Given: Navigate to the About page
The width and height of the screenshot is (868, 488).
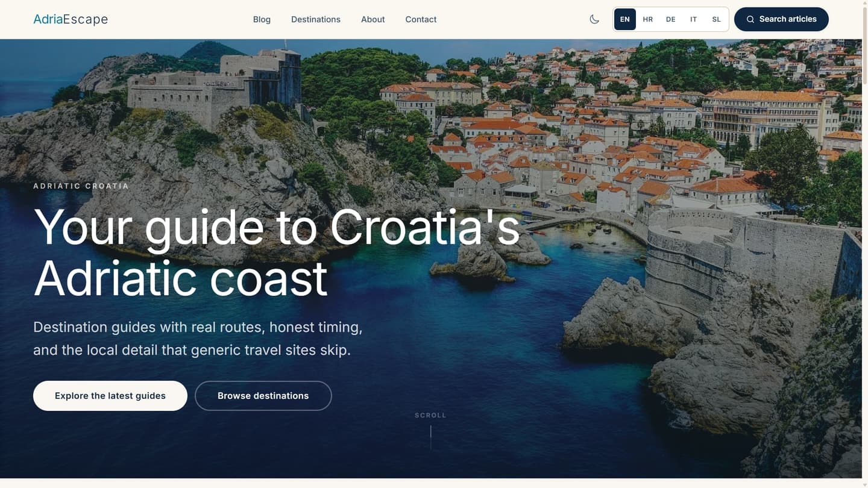Looking at the screenshot, I should 373,19.
